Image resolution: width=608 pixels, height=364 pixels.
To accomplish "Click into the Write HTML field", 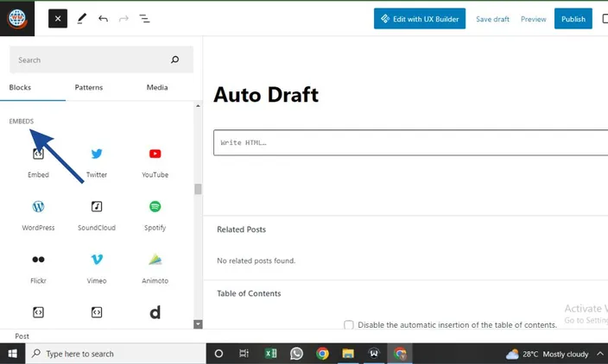I will [410, 143].
